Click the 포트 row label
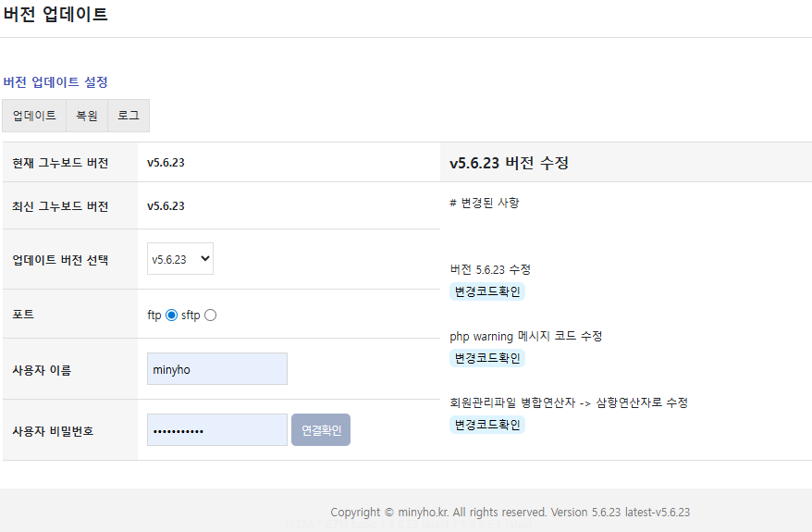The width and height of the screenshot is (812, 532). tap(23, 315)
